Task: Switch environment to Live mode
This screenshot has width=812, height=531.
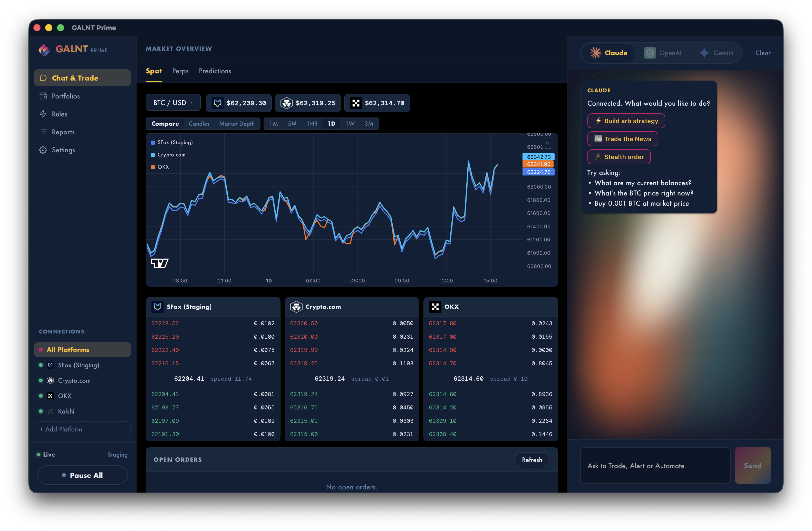Action: tap(46, 454)
